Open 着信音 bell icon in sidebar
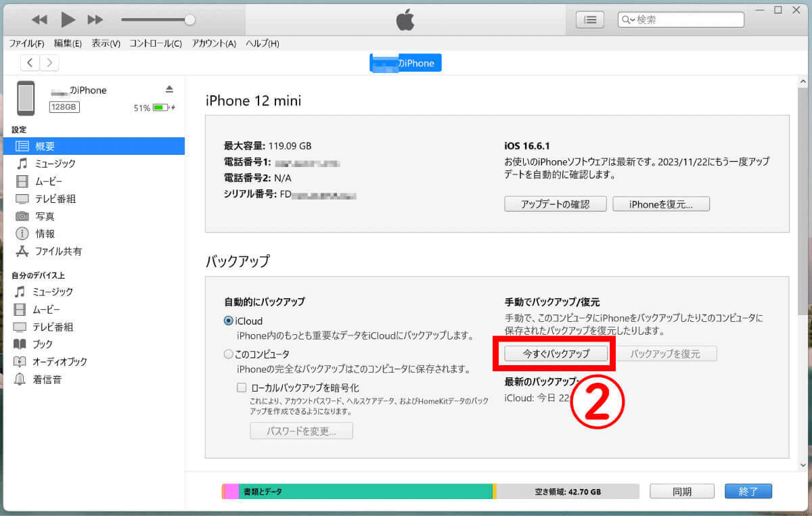This screenshot has height=516, width=812. 20,379
